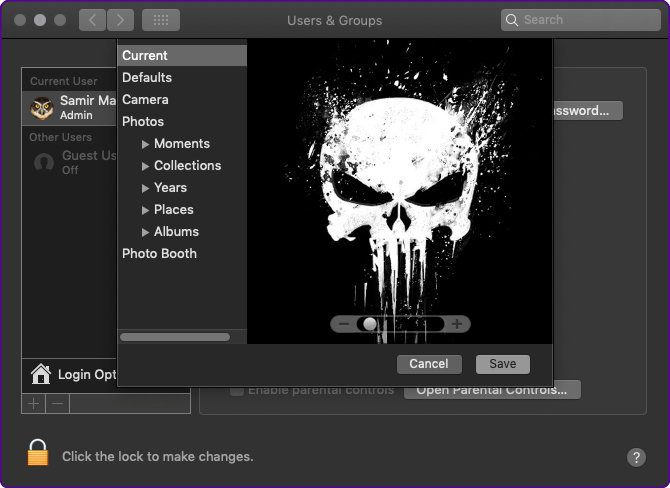This screenshot has width=670, height=488.
Task: Click the zoom-out minus icon on the picture
Action: point(344,324)
